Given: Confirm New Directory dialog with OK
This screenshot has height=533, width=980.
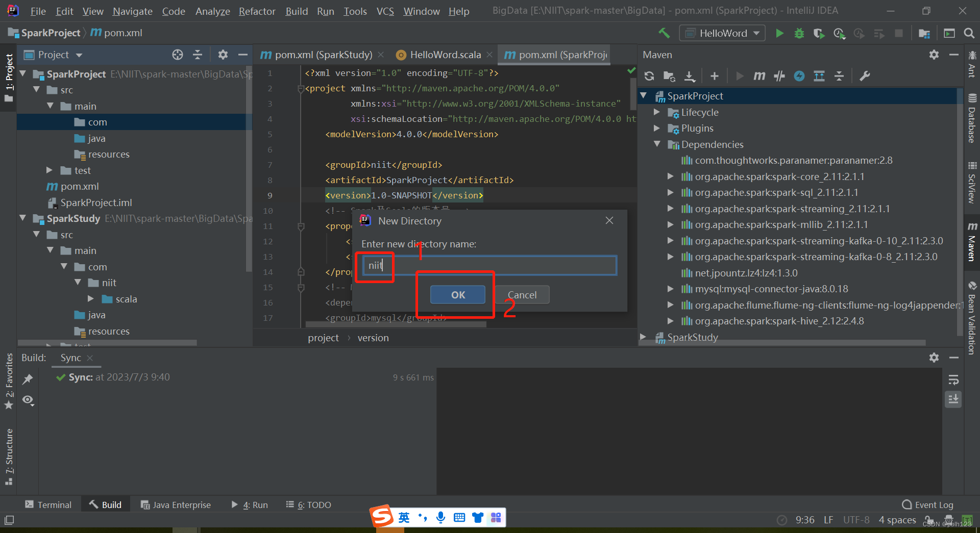Looking at the screenshot, I should 458,295.
